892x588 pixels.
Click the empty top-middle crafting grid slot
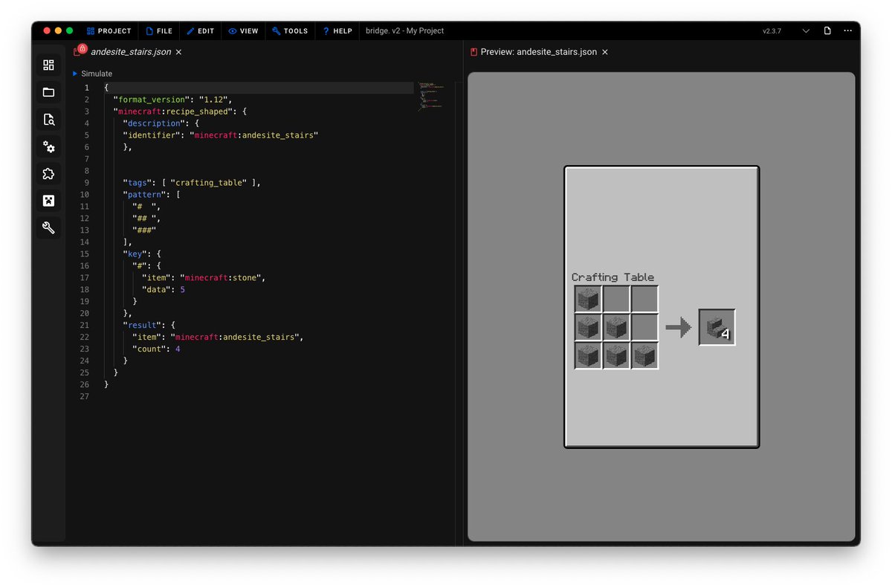616,299
